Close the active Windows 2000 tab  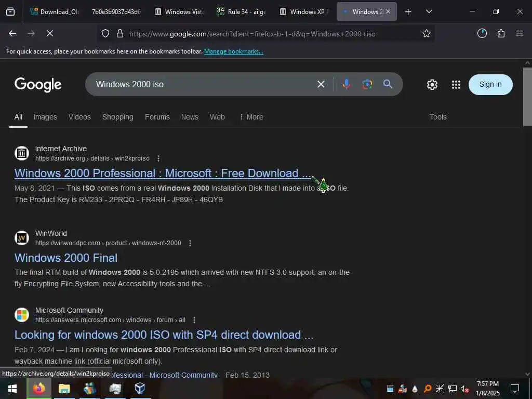coord(388,11)
